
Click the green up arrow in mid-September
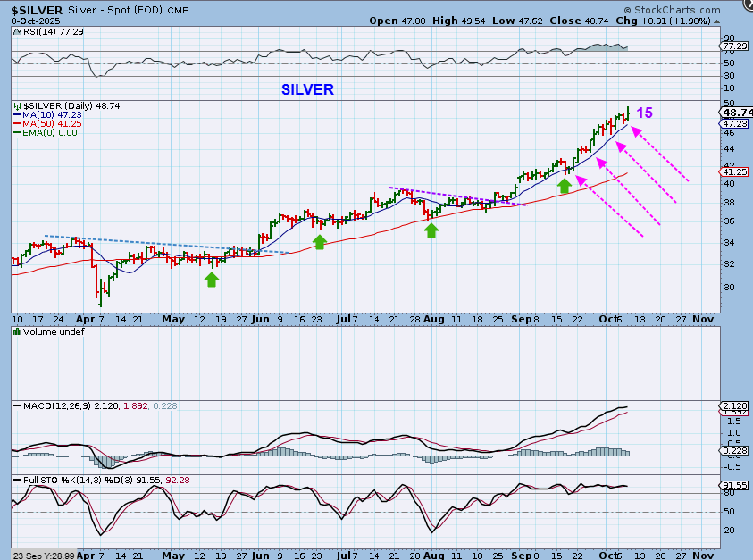coord(565,185)
